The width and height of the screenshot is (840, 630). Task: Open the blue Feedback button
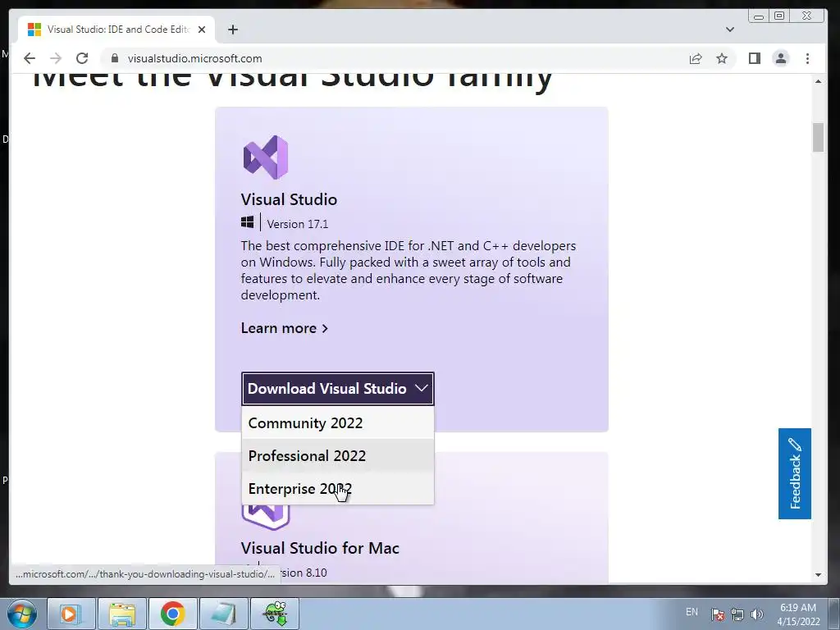[794, 473]
